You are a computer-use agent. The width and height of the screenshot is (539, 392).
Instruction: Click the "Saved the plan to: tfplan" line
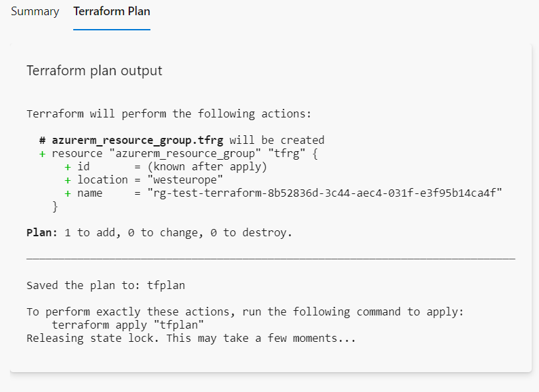coord(106,286)
